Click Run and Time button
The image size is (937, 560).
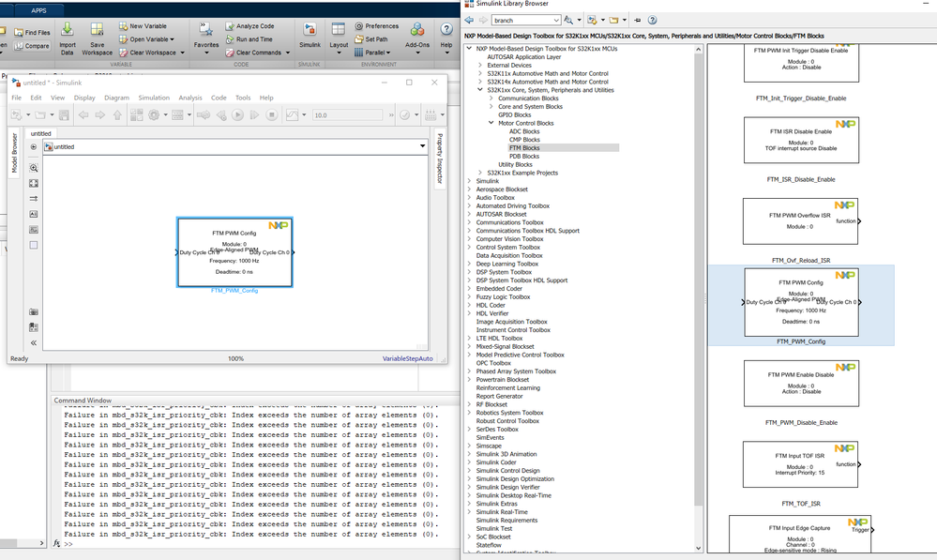pos(249,39)
